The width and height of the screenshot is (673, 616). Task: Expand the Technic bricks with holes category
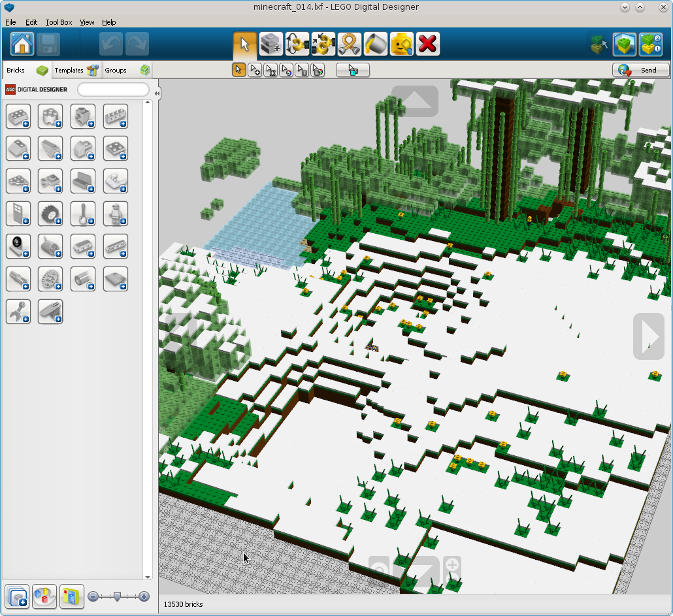pos(116,116)
